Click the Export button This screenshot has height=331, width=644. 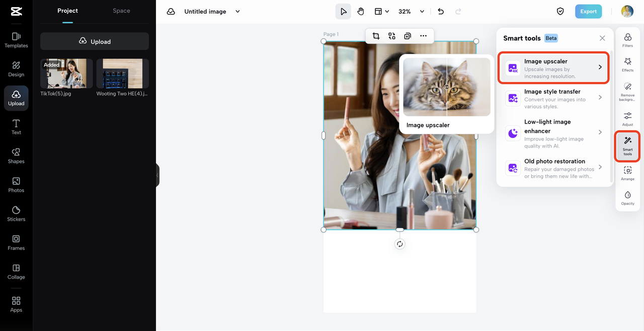[x=588, y=11]
